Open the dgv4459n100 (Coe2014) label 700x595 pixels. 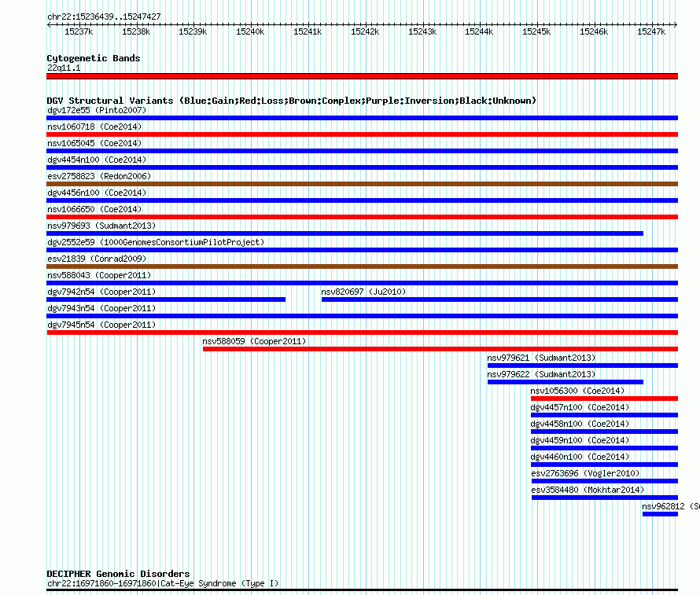pyautogui.click(x=580, y=440)
